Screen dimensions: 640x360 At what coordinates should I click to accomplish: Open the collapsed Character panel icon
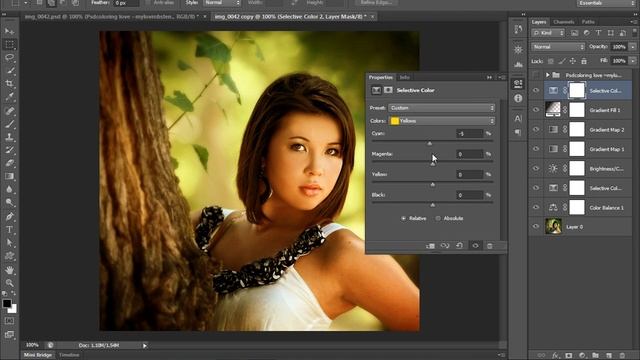pos(518,118)
